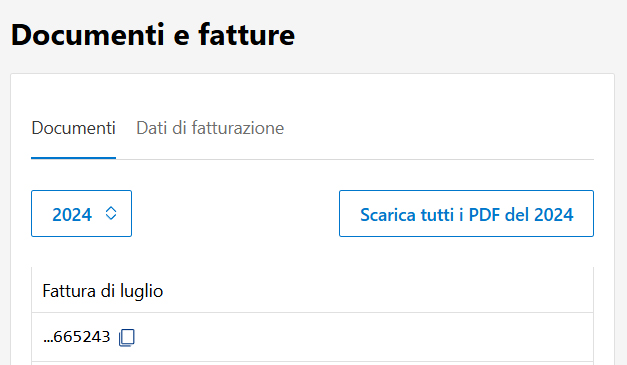Open the 2024 year dropdown
This screenshot has width=627, height=365.
tap(82, 213)
